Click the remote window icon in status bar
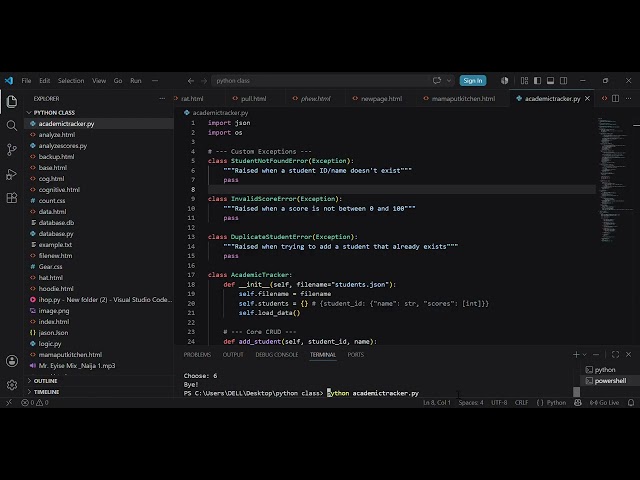640x480 pixels. [x=9, y=402]
